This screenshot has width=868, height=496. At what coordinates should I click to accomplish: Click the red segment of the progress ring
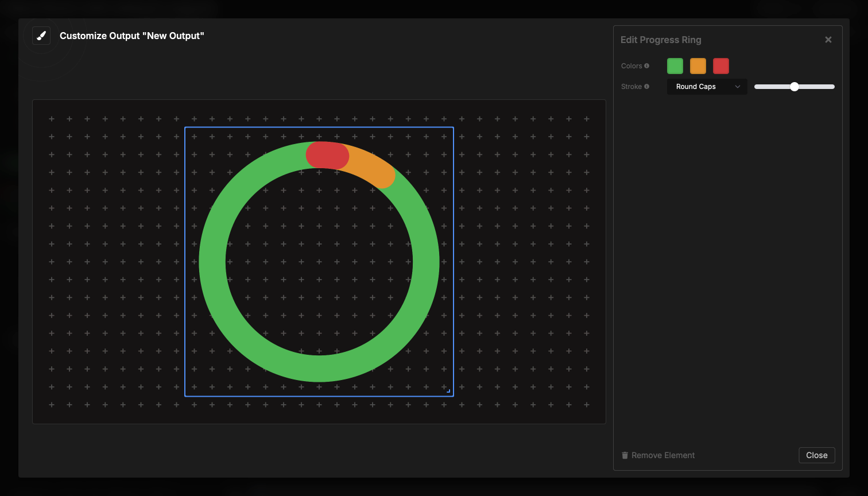(327, 155)
